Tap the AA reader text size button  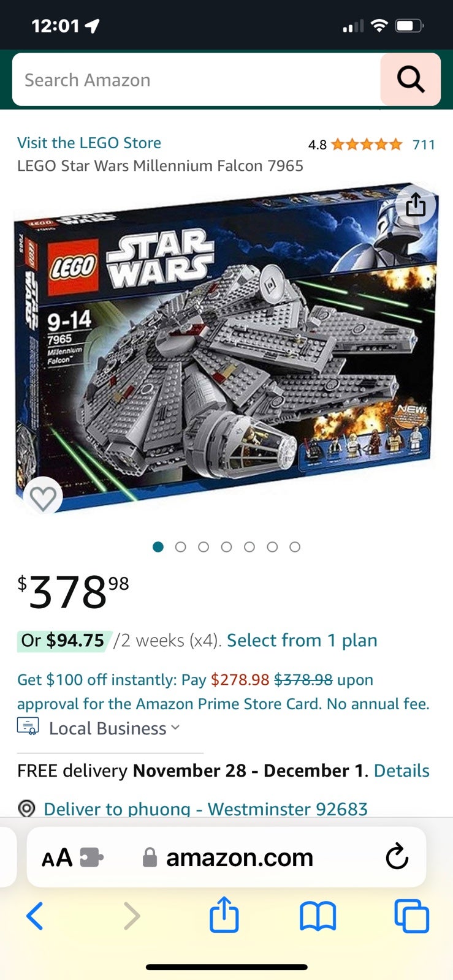coord(57,858)
